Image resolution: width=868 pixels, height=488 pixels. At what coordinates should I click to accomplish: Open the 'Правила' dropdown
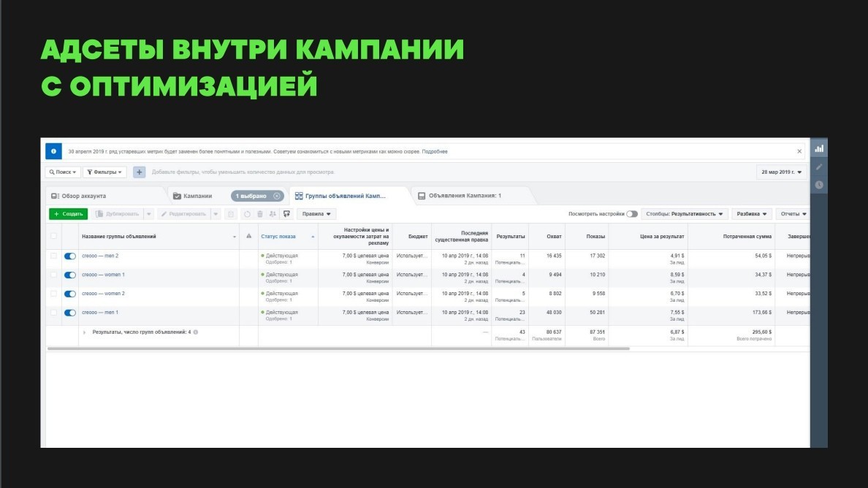coord(316,213)
